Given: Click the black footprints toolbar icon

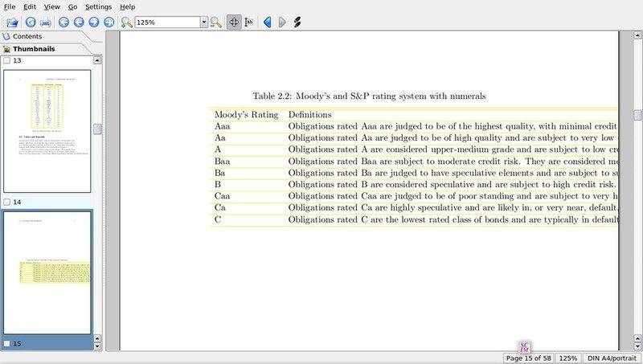Looking at the screenshot, I should point(297,22).
